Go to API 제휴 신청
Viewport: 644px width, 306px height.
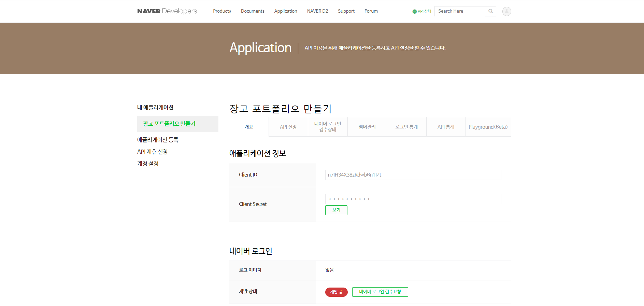152,152
